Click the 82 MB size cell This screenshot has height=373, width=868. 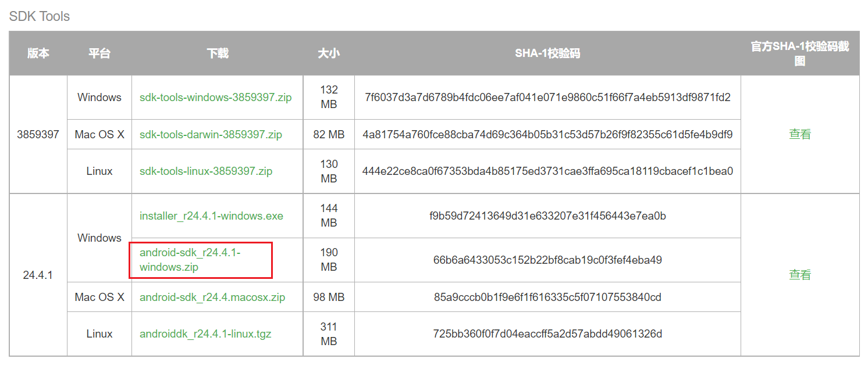(329, 135)
